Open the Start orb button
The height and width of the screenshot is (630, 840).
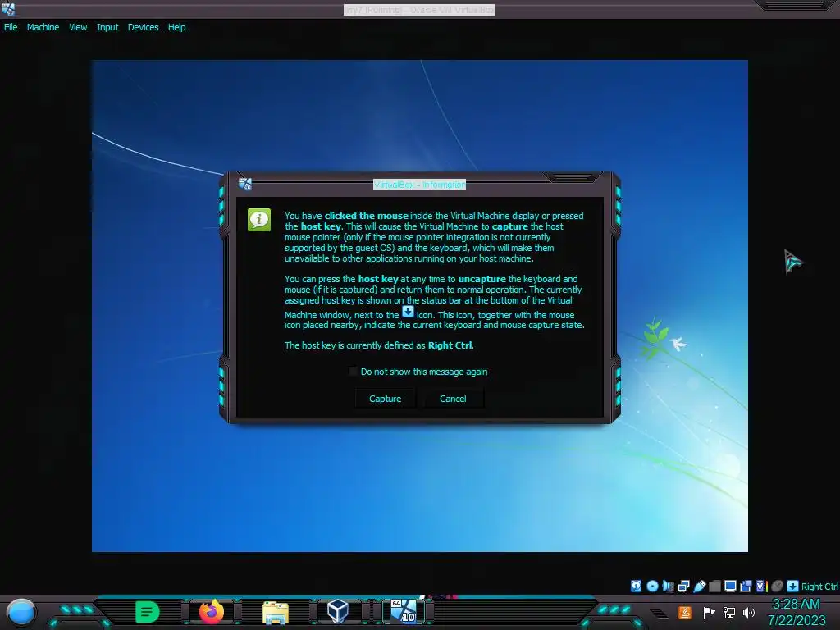pyautogui.click(x=21, y=613)
